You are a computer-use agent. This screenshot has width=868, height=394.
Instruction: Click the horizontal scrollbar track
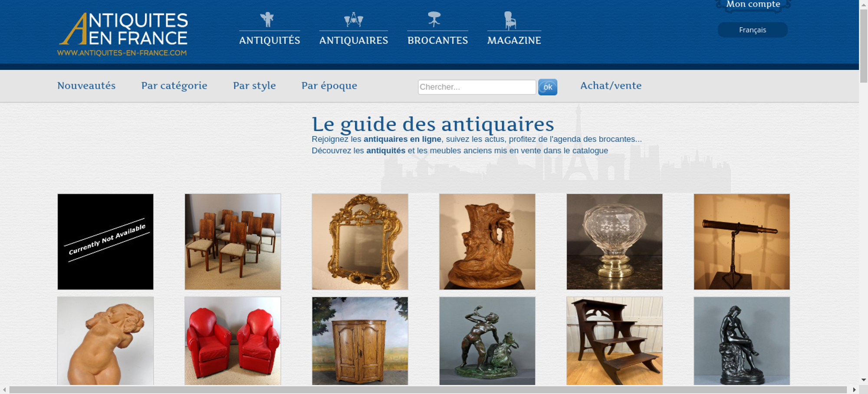tap(428, 390)
